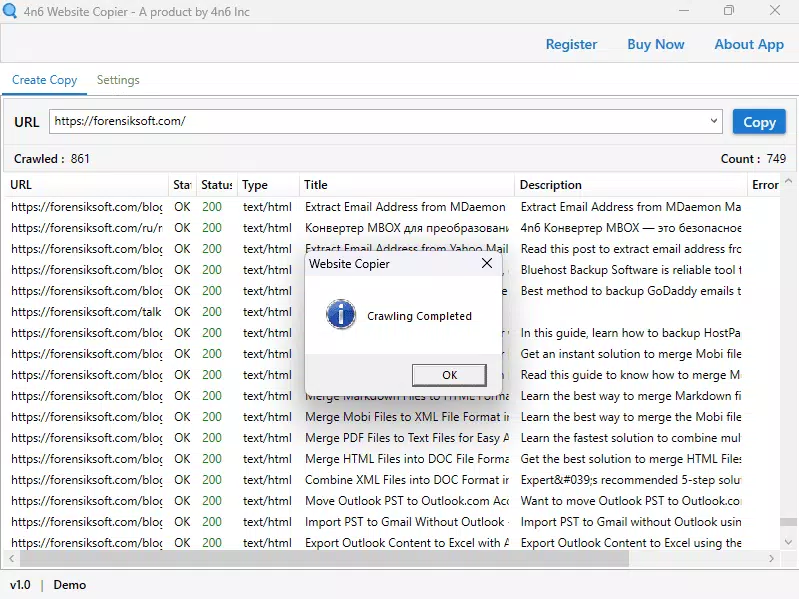Minimize the 4n6 Website Copier window
Screen dimensions: 799x599
pos(684,10)
